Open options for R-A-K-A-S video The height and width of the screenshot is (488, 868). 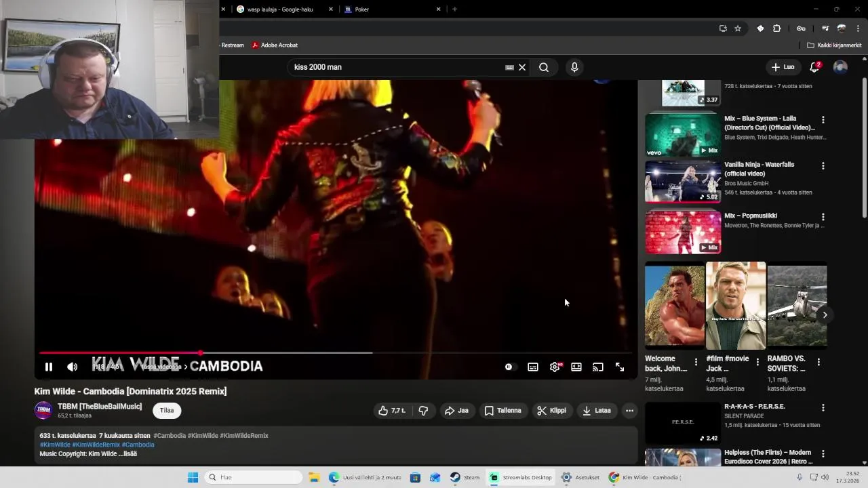pyautogui.click(x=823, y=408)
